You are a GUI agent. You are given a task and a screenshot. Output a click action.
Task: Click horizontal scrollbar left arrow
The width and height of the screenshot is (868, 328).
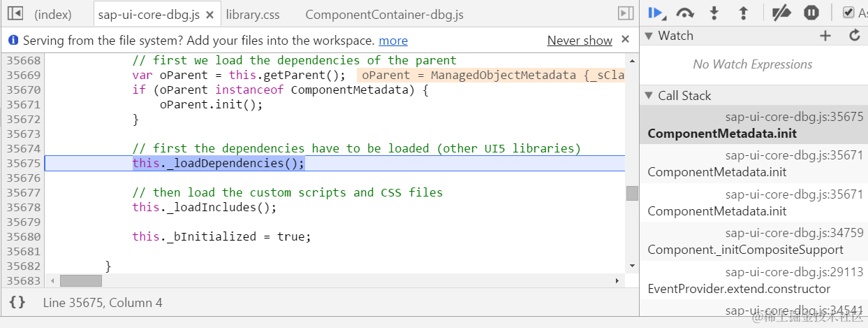(50, 280)
